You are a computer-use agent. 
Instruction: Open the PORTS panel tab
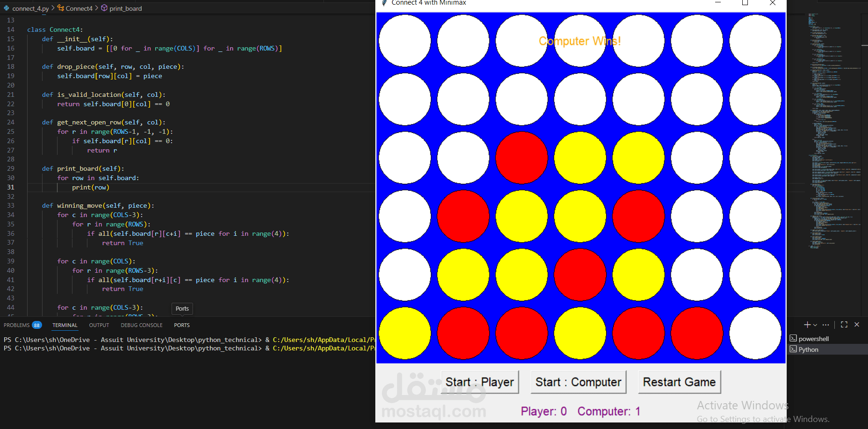pyautogui.click(x=182, y=325)
